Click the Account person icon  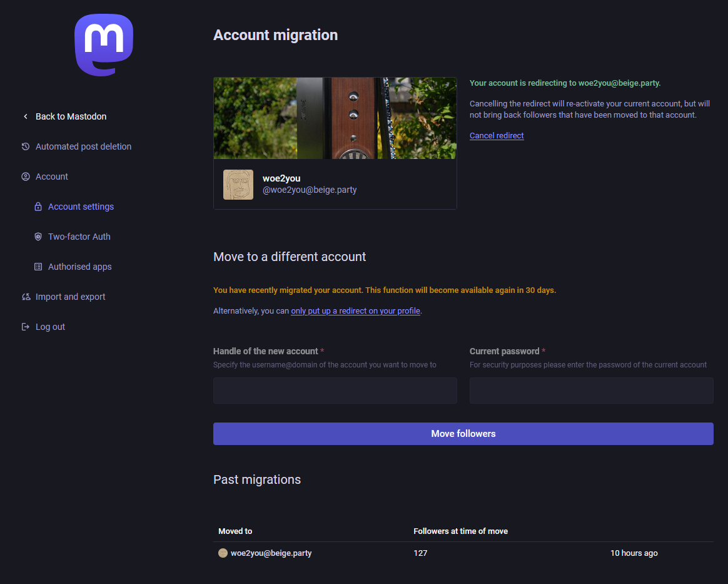[x=26, y=177]
